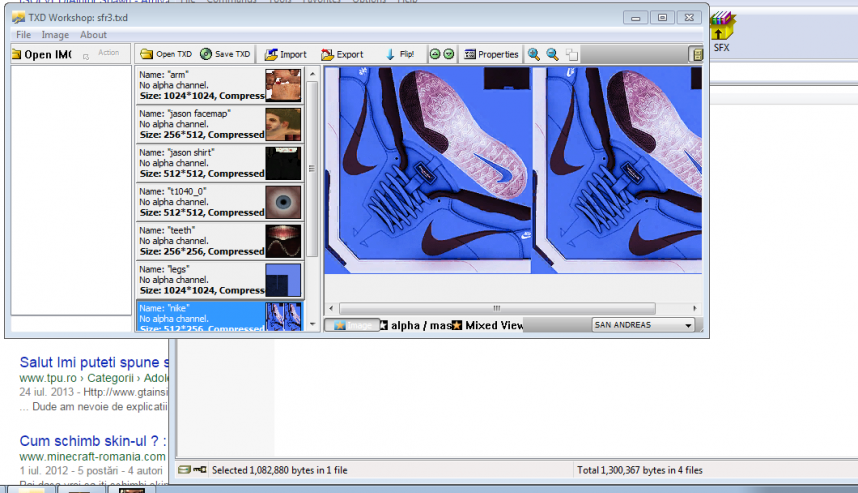Click the fit-to-window icon beside the zoom icons
The height and width of the screenshot is (493, 858).
pos(572,54)
